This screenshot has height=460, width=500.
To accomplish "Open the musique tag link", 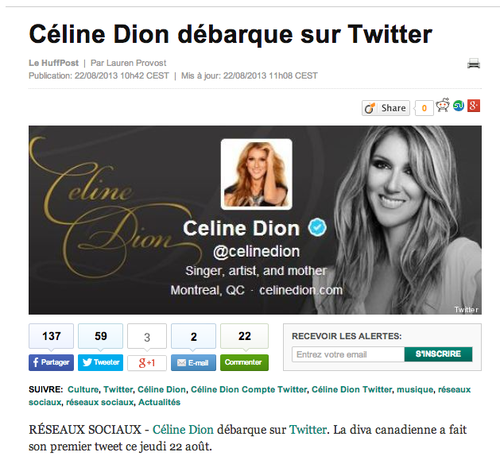I will [x=415, y=389].
